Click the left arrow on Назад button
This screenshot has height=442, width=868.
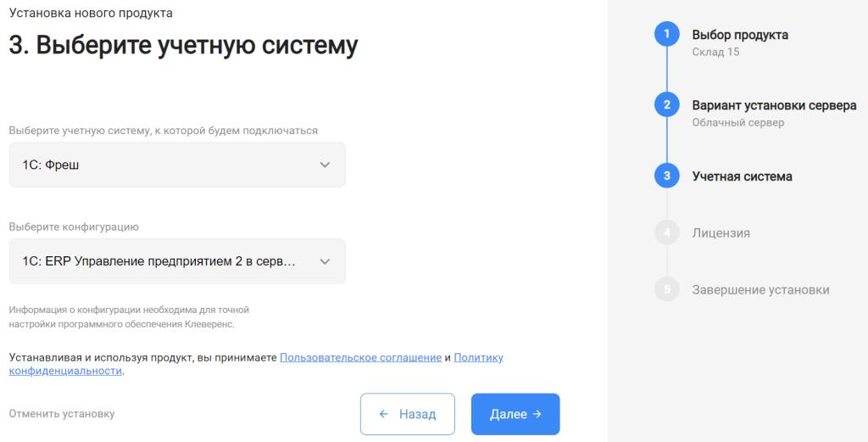pos(384,414)
